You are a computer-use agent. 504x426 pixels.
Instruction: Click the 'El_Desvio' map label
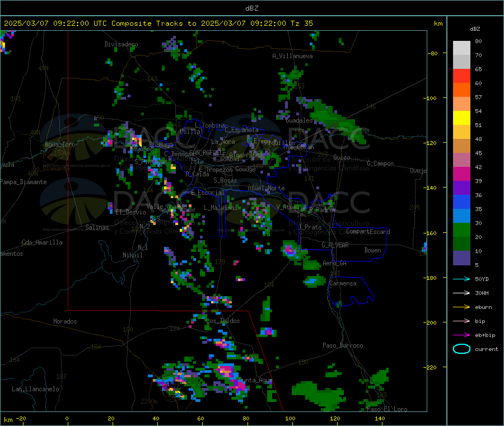point(130,212)
